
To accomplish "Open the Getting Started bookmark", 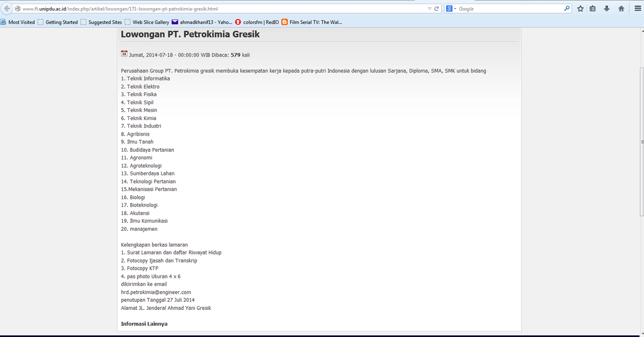I will (58, 22).
